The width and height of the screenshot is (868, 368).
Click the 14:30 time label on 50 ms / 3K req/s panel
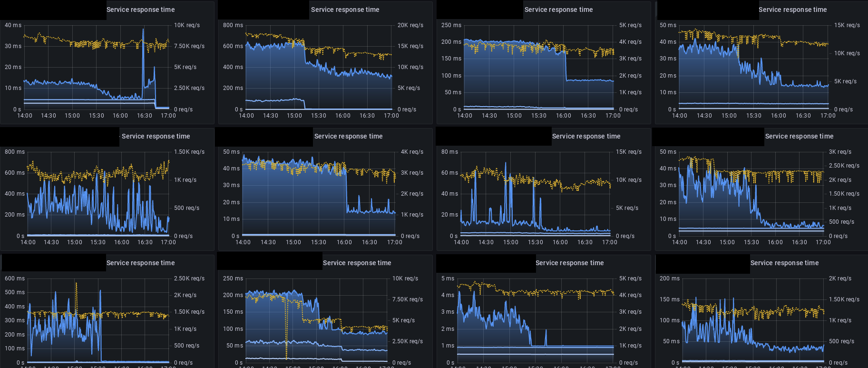point(703,242)
